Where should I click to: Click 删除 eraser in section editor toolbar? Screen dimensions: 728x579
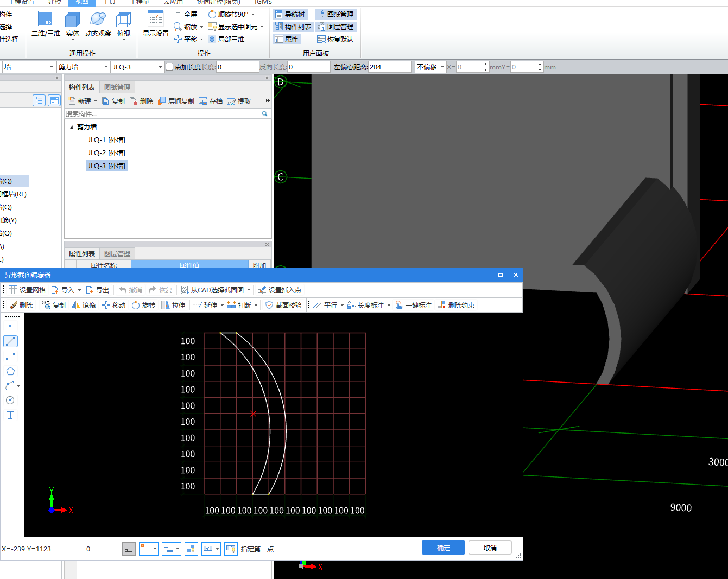coord(21,305)
